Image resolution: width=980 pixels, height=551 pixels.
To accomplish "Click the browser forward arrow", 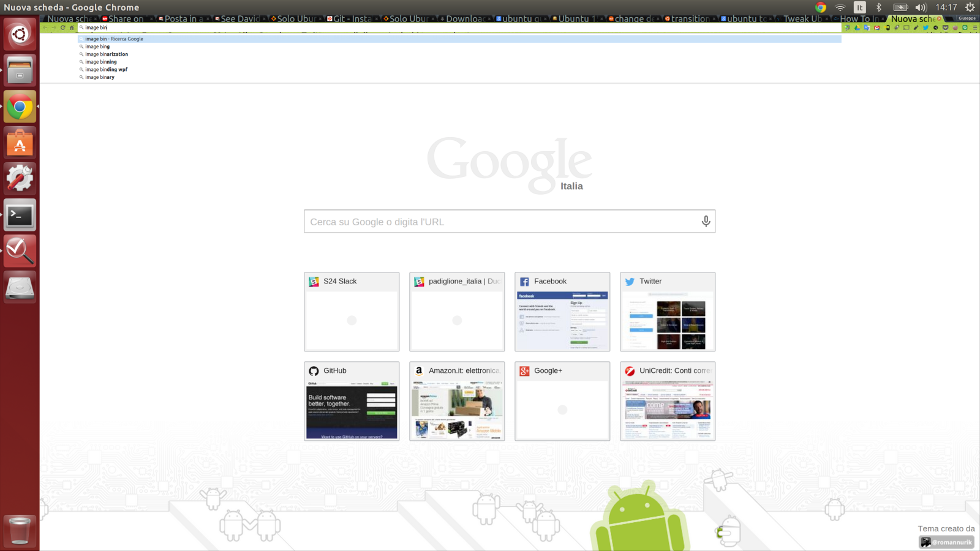I will (x=54, y=28).
